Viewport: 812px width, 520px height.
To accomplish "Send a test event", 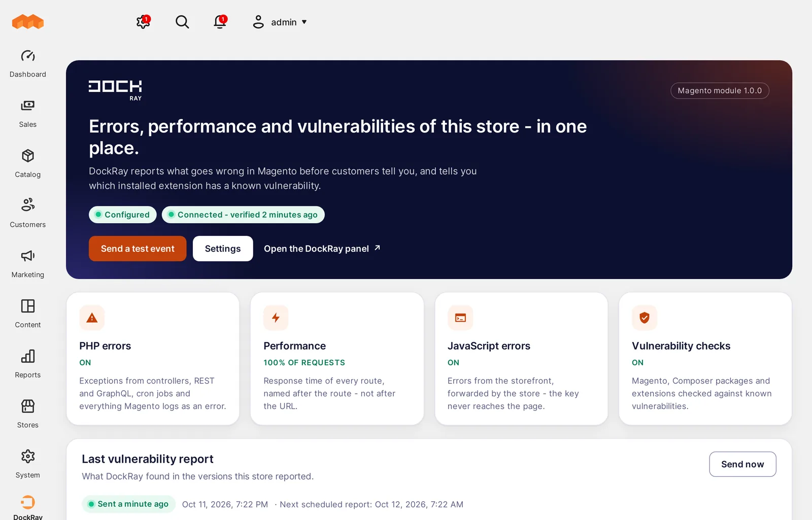I will point(138,249).
